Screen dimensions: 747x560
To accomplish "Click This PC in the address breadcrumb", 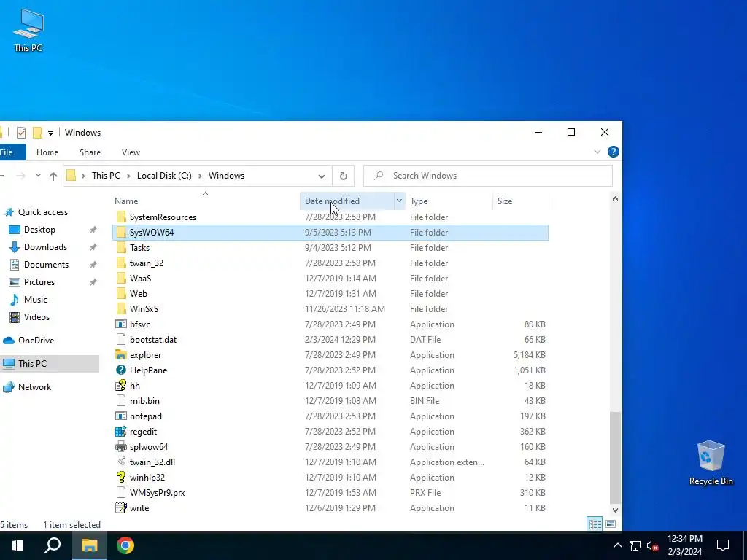I will [106, 176].
